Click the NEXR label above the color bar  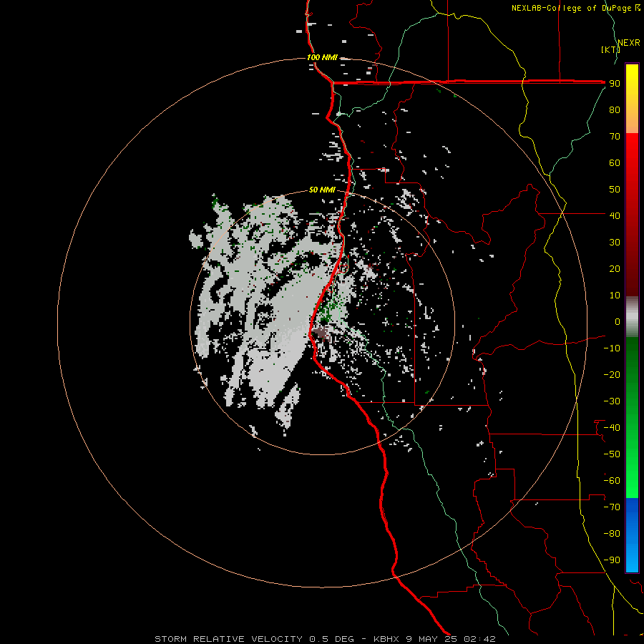tap(628, 43)
